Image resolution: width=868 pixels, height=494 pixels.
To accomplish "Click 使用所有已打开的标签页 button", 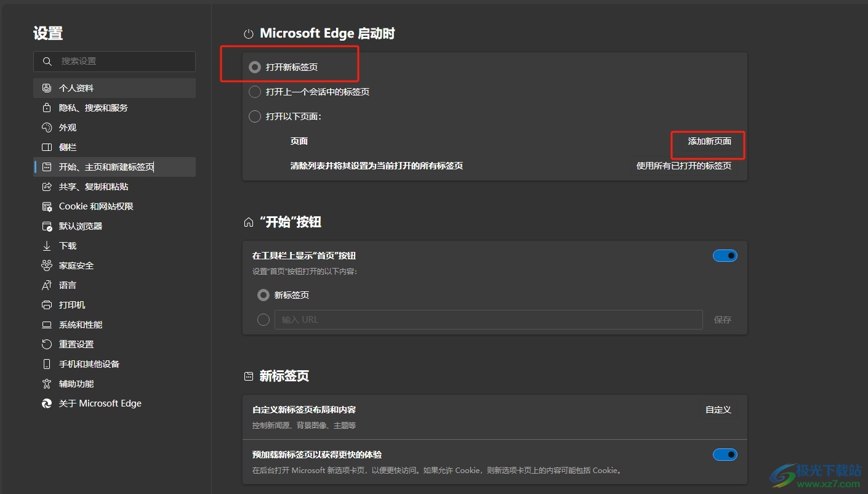I will point(683,166).
